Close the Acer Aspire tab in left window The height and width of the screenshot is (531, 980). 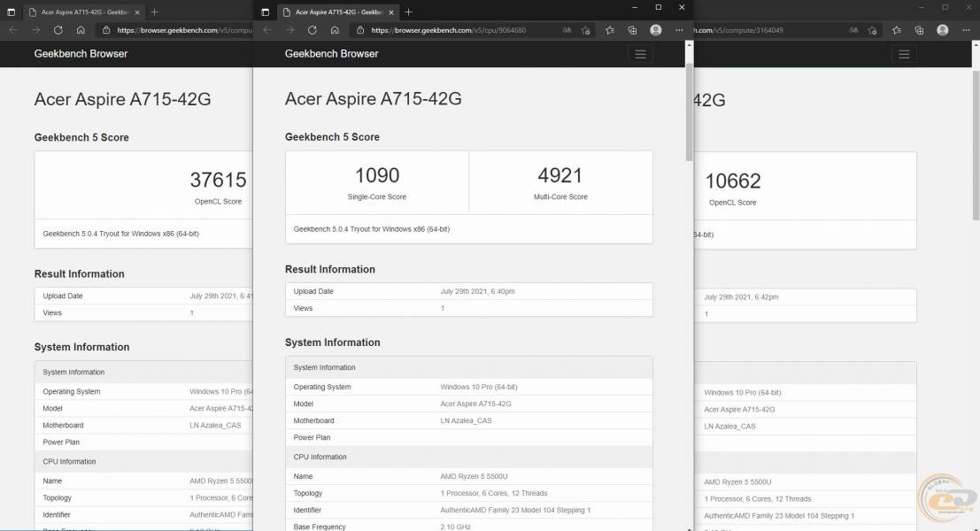(137, 12)
